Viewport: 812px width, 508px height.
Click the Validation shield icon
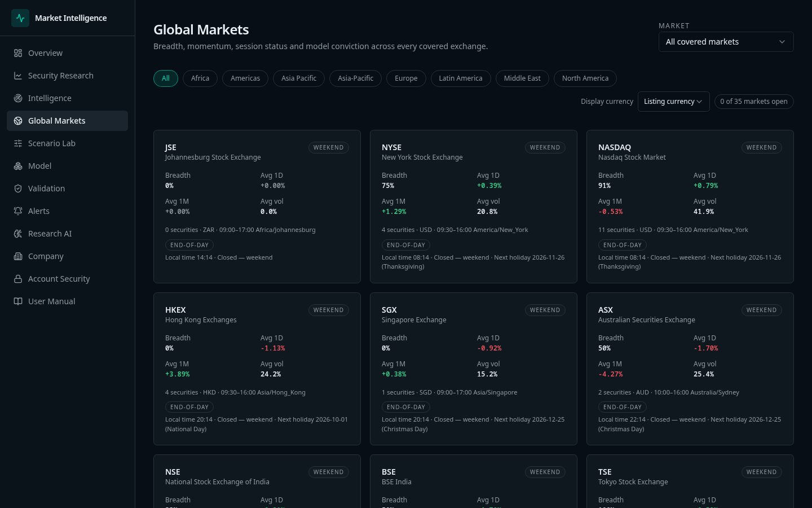coord(18,189)
